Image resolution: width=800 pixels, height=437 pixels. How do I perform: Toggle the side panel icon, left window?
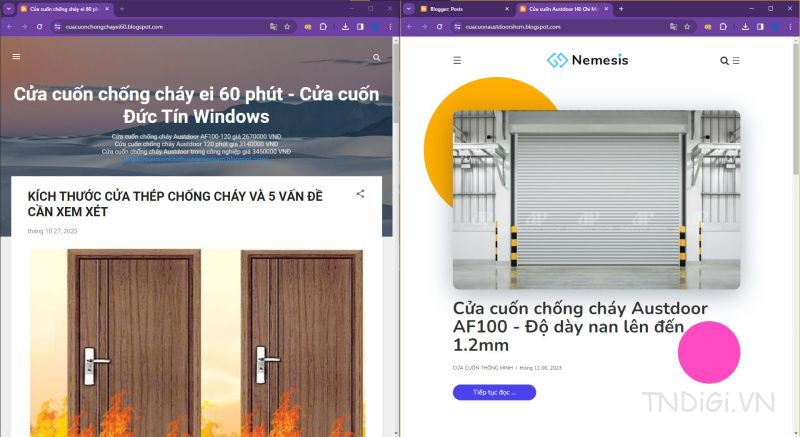click(x=360, y=27)
